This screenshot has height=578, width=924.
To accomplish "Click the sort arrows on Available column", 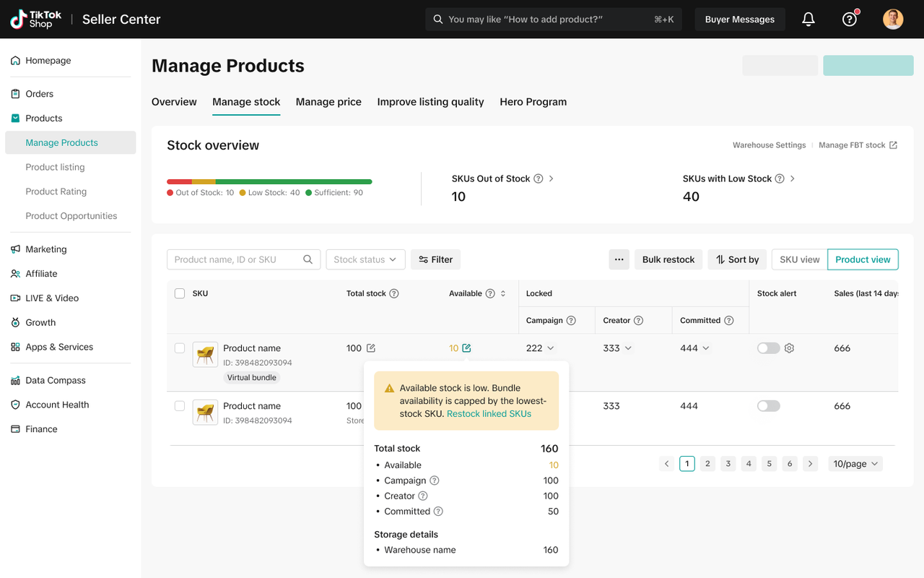I will point(503,293).
